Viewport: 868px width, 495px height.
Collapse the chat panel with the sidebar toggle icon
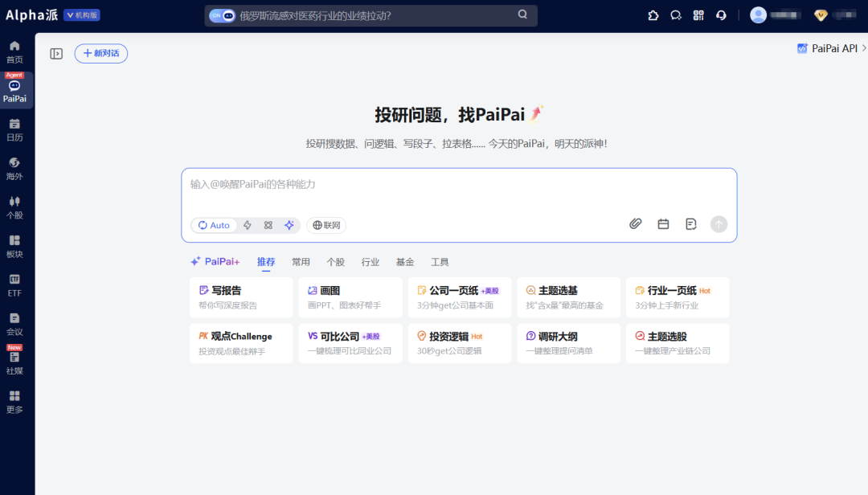55,53
